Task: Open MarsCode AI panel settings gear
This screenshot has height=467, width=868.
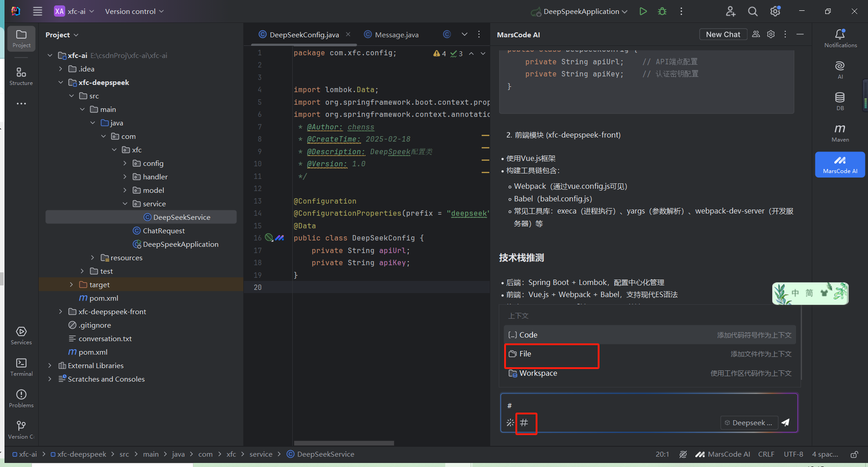Action: [771, 35]
